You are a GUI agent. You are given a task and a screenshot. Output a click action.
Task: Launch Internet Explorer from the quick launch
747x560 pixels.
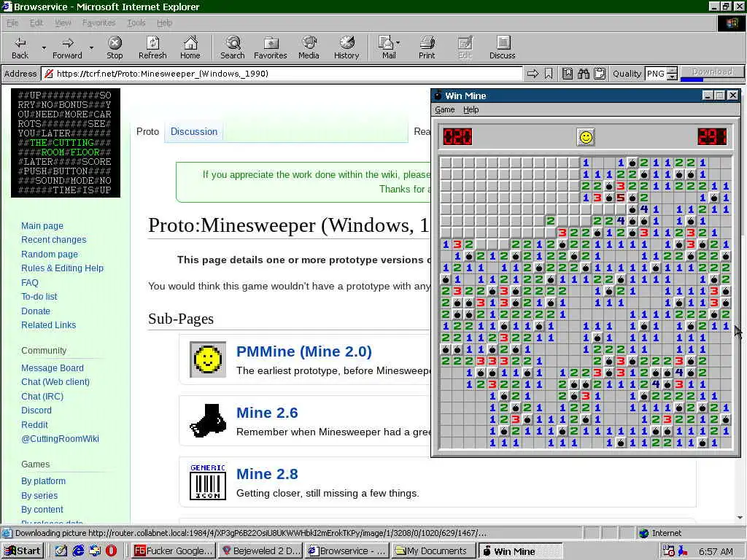[x=78, y=551]
